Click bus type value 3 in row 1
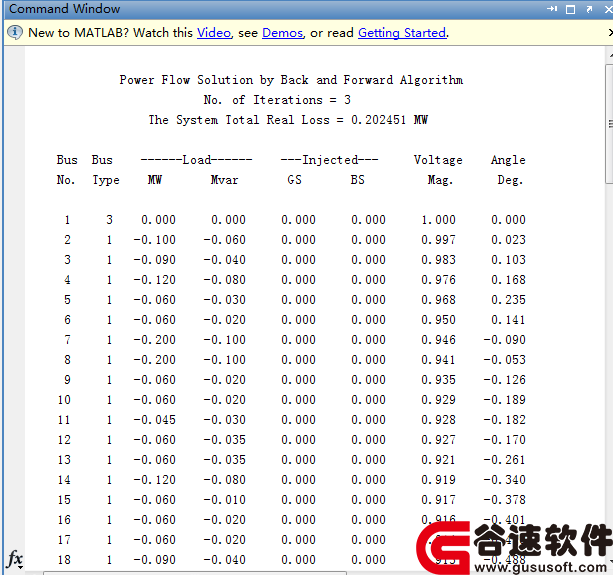Screen dimensions: 613x575 point(109,220)
